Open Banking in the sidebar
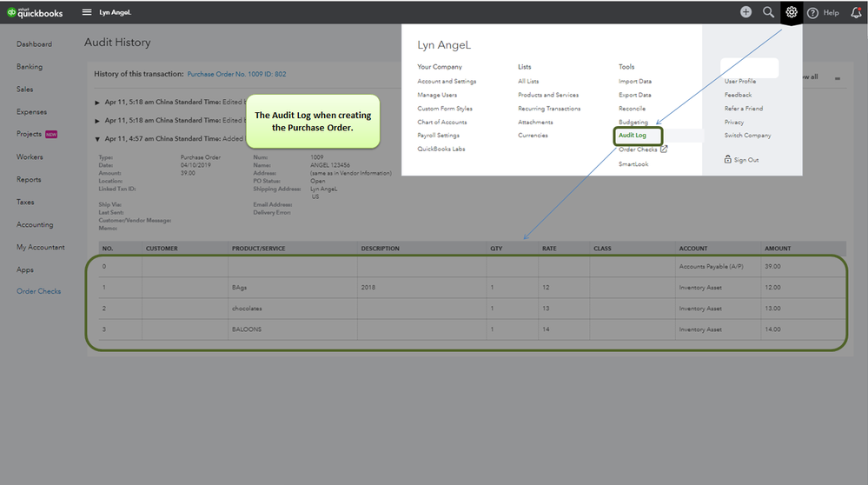This screenshot has width=868, height=485. (30, 66)
